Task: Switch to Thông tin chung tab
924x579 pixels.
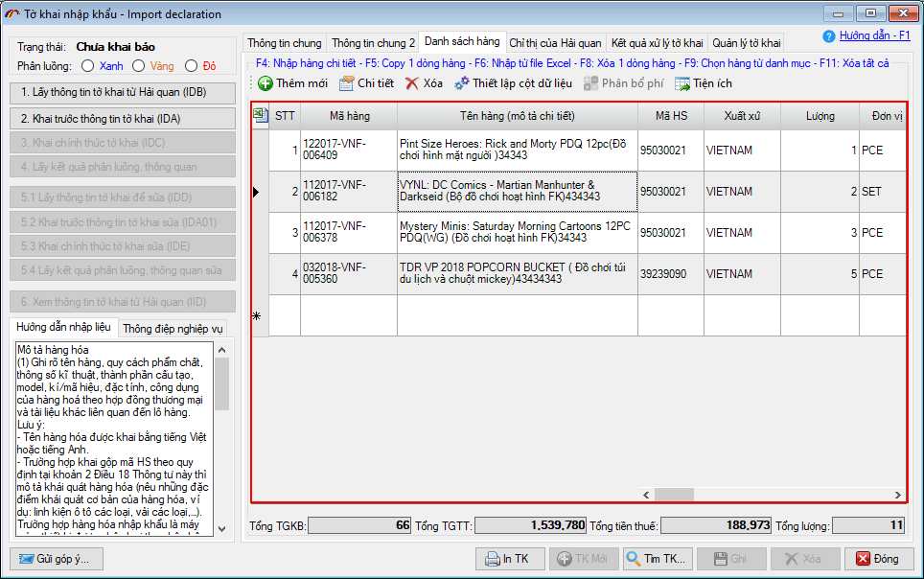Action: click(285, 43)
